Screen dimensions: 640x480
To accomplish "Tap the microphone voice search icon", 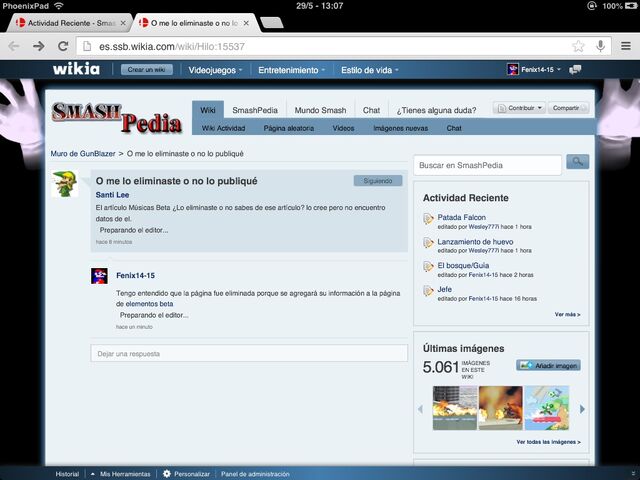I will point(600,46).
